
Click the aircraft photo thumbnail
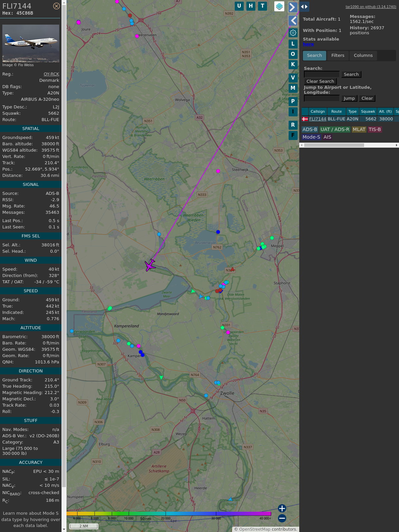(x=31, y=43)
